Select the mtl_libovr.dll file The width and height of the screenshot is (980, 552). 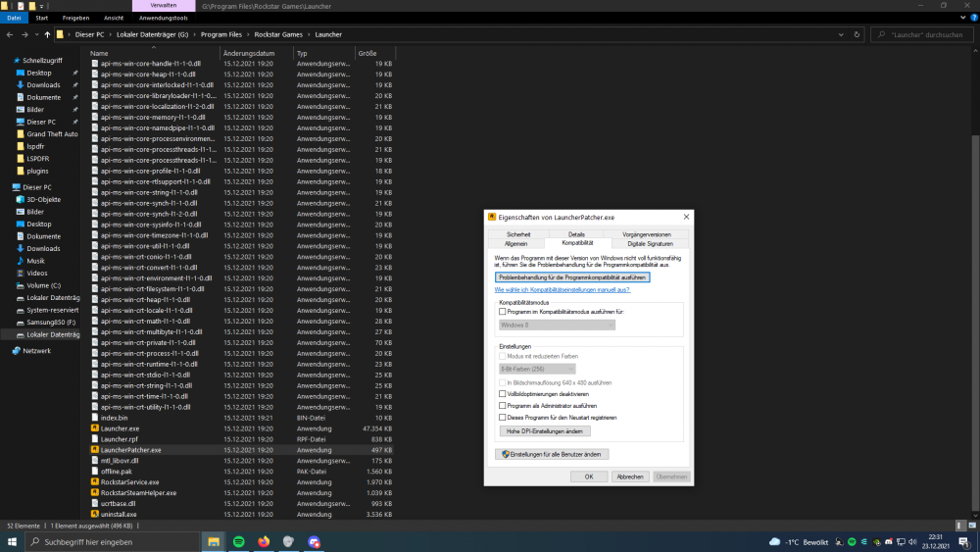point(120,461)
